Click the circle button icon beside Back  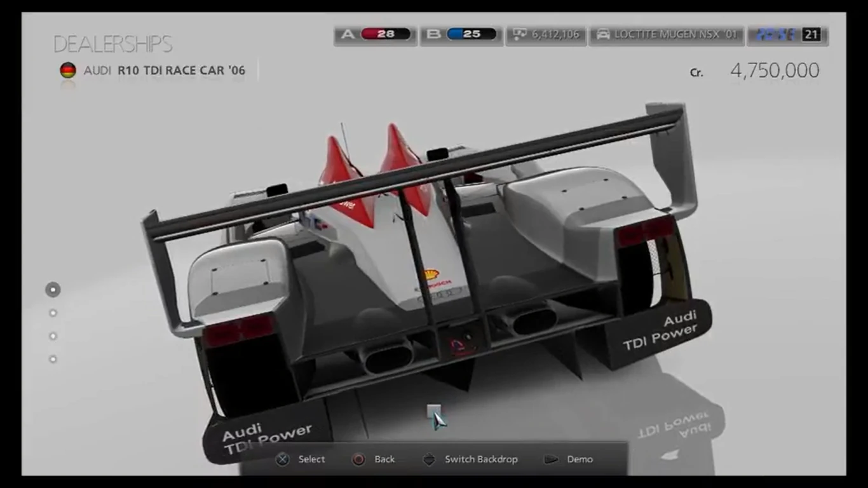359,459
